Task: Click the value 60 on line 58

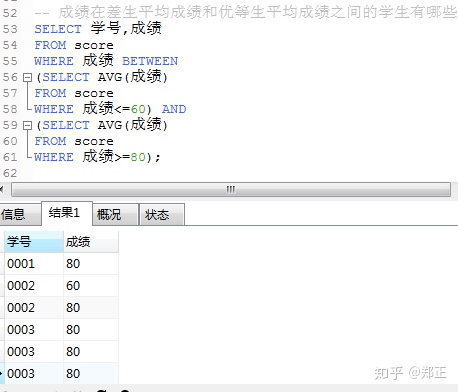Action: point(138,109)
